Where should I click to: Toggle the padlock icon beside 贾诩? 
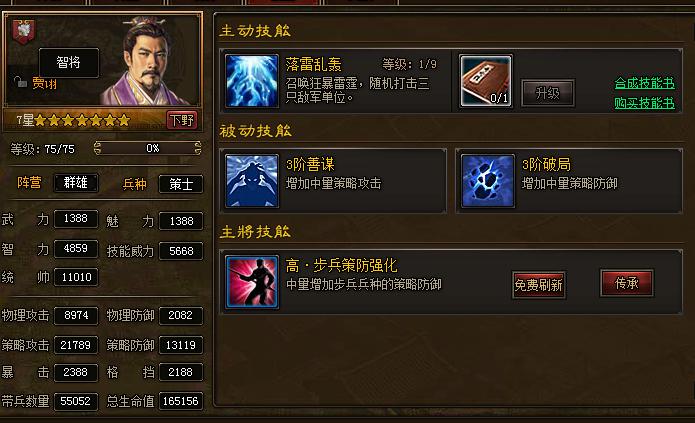tap(20, 82)
